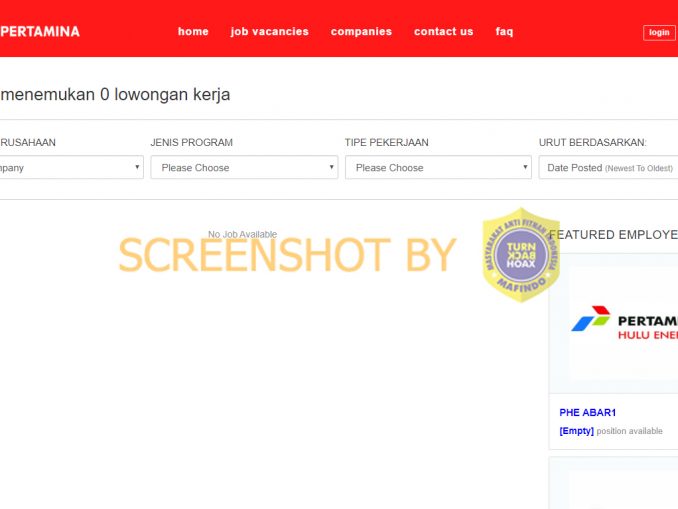Click the login button
Image resolution: width=678 pixels, height=509 pixels.
tap(659, 32)
